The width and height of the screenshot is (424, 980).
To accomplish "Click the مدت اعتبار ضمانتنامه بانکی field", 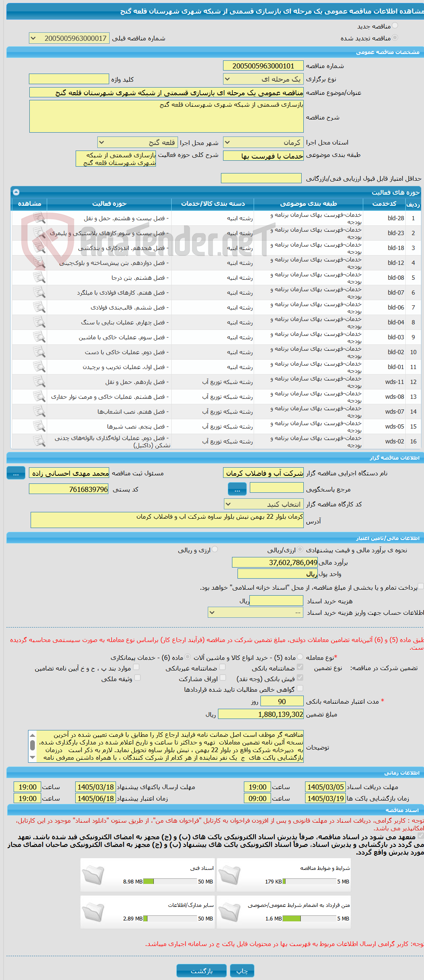I will click(x=282, y=701).
